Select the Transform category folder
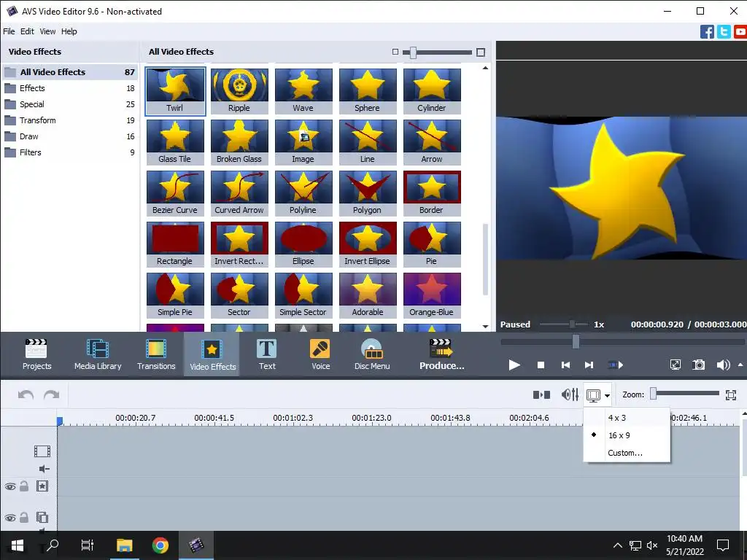 click(69, 120)
